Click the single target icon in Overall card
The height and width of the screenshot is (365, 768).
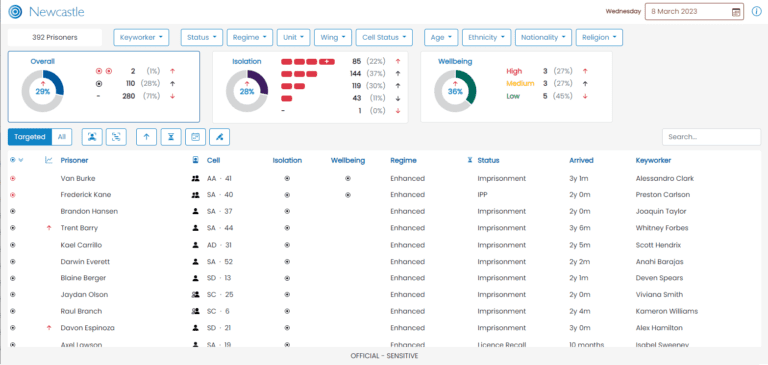(x=100, y=84)
